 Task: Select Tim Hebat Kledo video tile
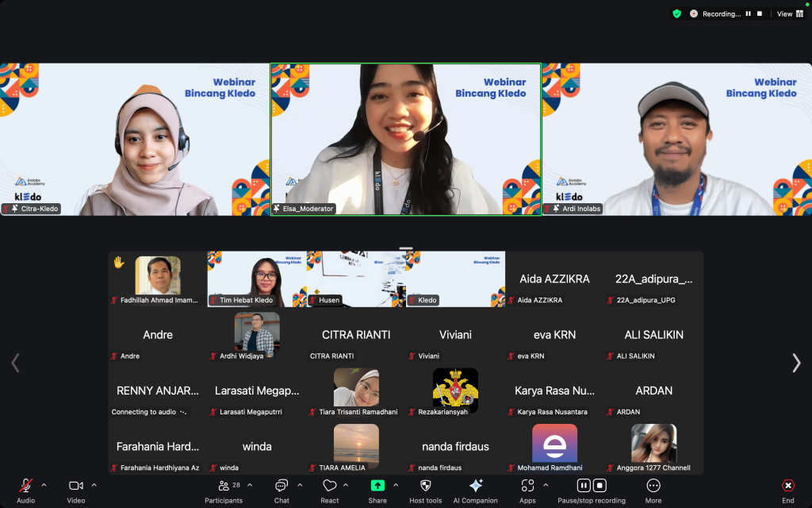pos(257,279)
